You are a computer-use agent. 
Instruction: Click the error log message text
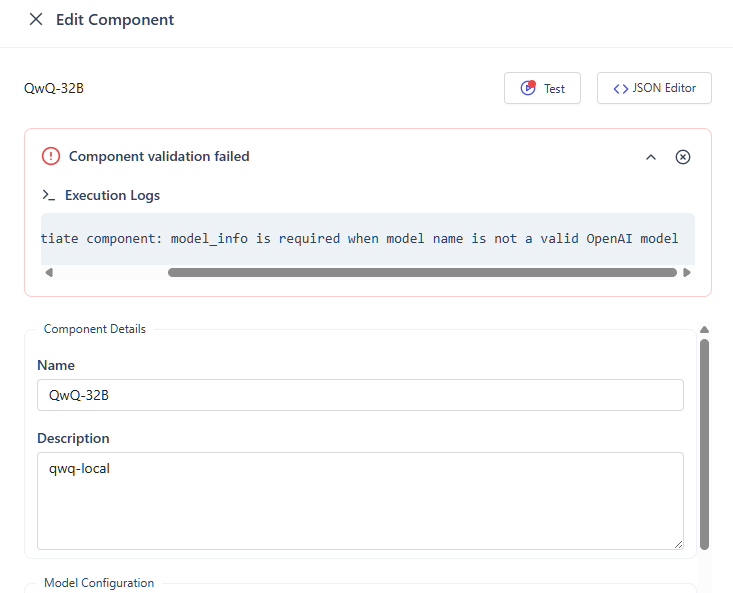pos(359,239)
